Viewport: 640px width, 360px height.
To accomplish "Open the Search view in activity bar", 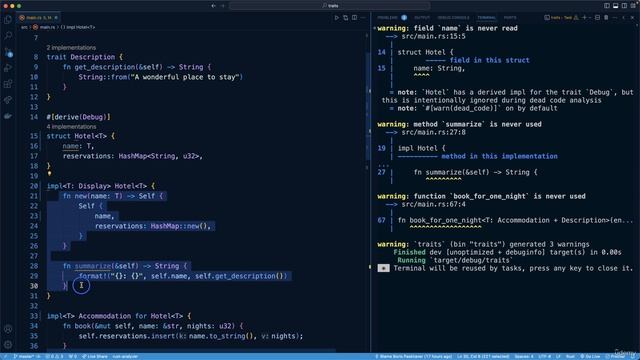I will tap(8, 36).
